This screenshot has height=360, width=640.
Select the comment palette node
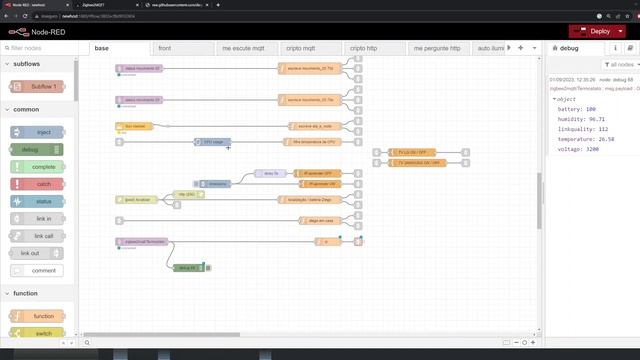point(37,271)
